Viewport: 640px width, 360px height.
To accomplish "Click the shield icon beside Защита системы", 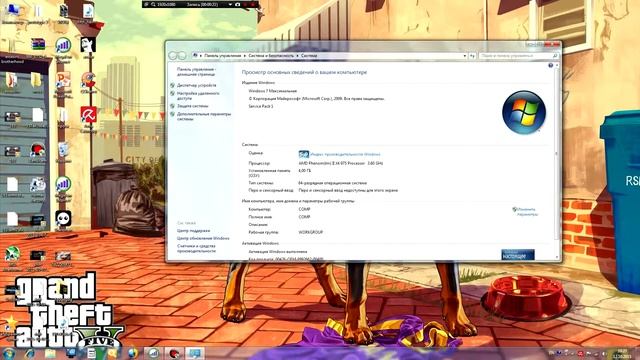I will coord(172,106).
